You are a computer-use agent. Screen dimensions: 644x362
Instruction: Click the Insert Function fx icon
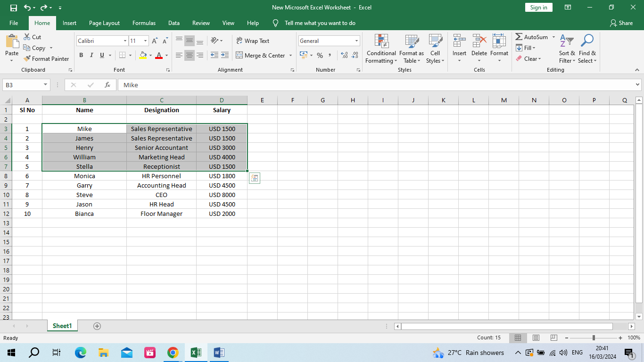(107, 85)
